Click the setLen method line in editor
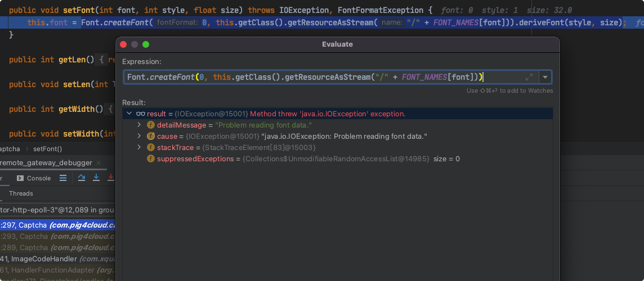The height and width of the screenshot is (281, 644). tap(62, 84)
